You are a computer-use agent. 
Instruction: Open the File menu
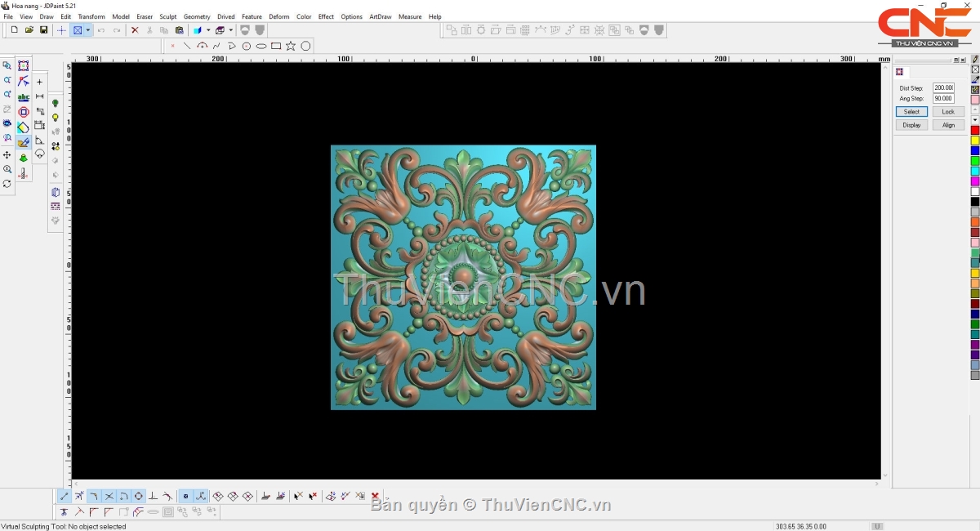tap(8, 16)
